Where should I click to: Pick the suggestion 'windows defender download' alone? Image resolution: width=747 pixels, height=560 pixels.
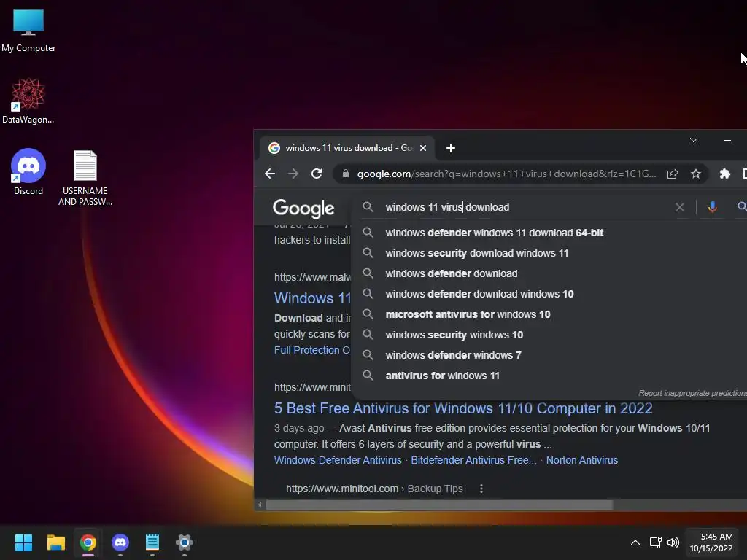pyautogui.click(x=451, y=274)
